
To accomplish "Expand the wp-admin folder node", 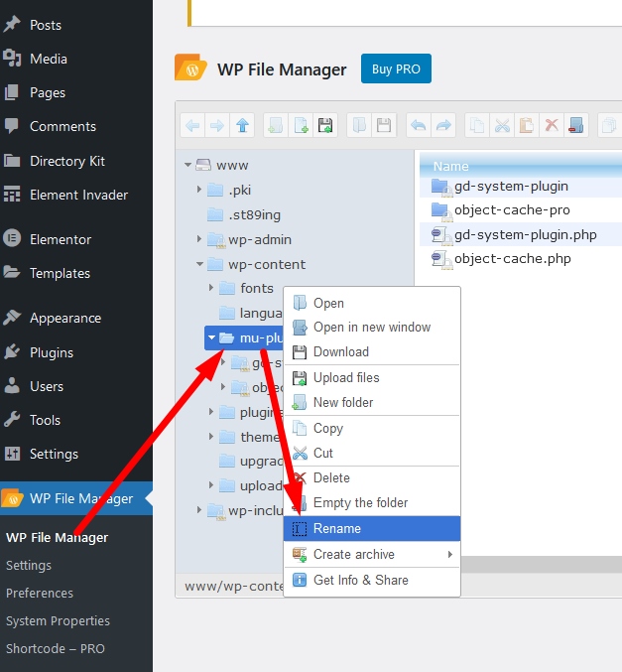I will (x=199, y=238).
